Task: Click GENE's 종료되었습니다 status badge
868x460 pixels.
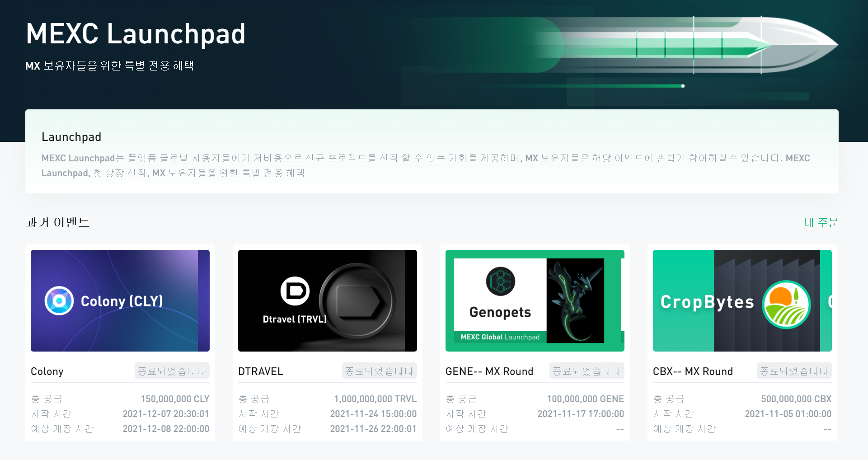Action: tap(587, 371)
